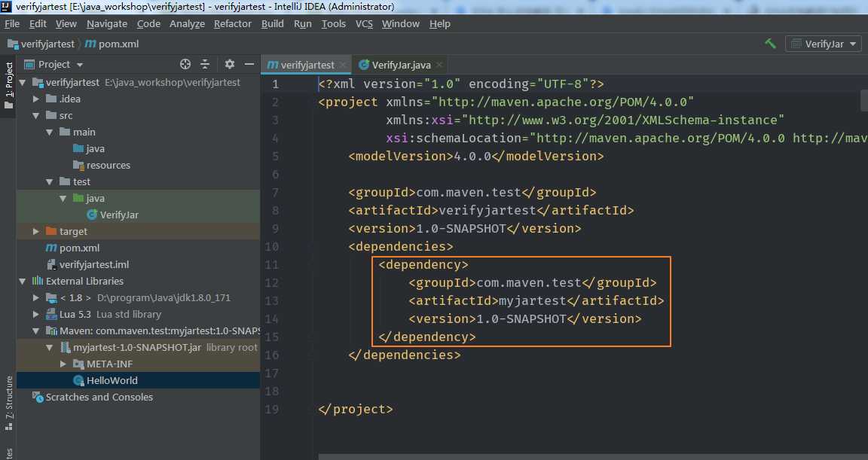
Task: Click the orange target folder icon
Action: coord(51,232)
